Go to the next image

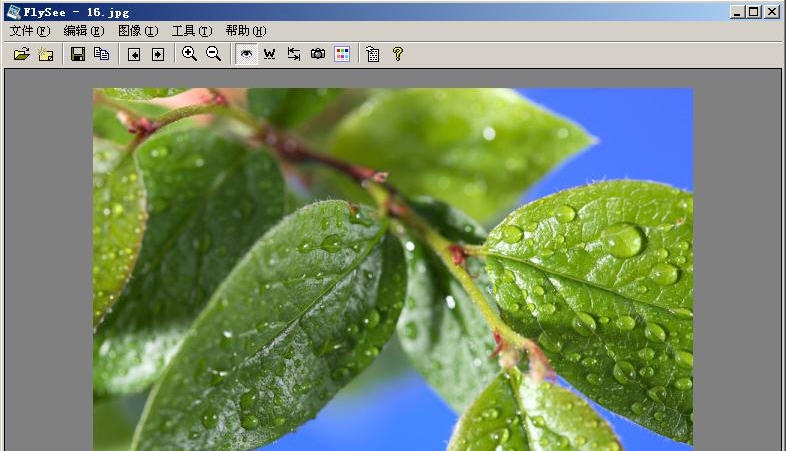158,54
